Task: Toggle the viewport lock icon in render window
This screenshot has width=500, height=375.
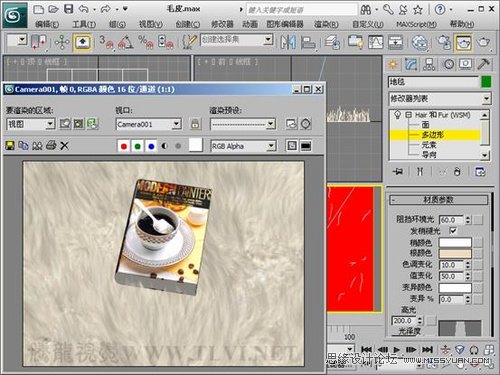Action: tap(195, 124)
